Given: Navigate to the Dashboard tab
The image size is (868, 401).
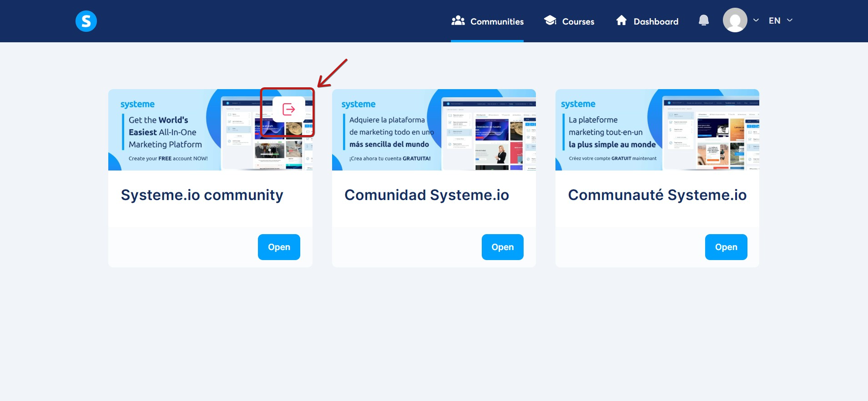Looking at the screenshot, I should coord(647,21).
